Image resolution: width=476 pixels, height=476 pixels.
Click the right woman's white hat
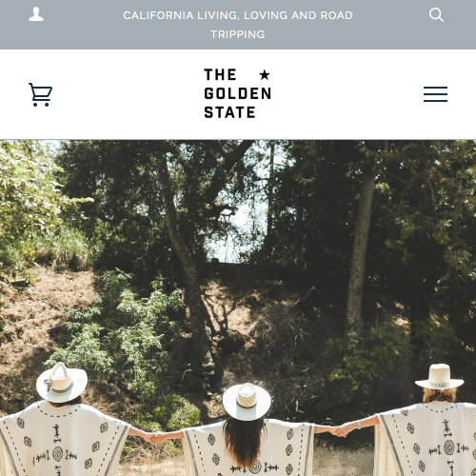point(440,377)
